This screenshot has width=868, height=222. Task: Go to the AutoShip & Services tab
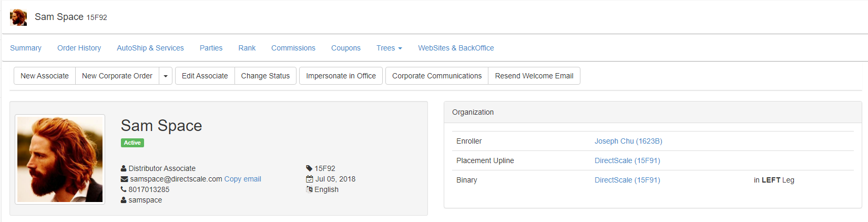pyautogui.click(x=150, y=48)
